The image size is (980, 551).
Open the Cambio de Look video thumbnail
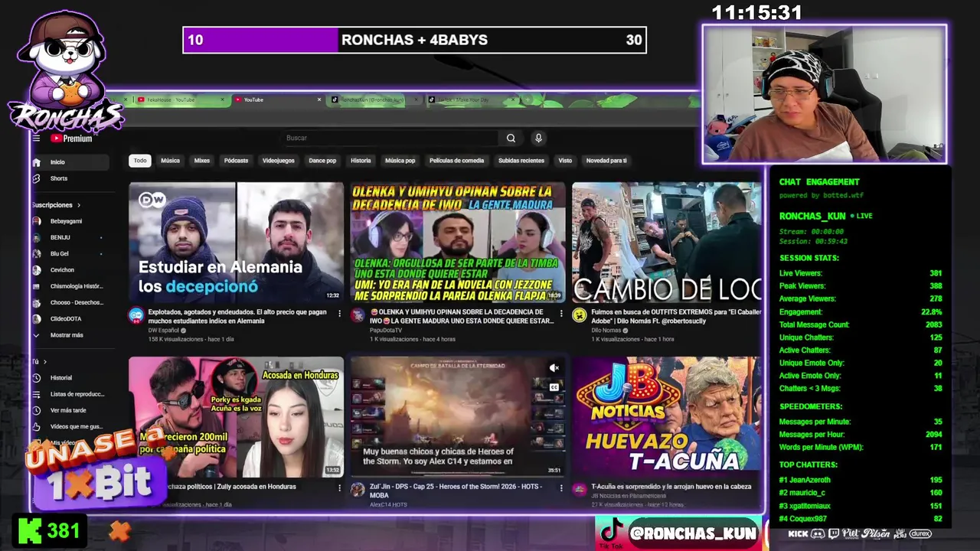pyautogui.click(x=667, y=243)
